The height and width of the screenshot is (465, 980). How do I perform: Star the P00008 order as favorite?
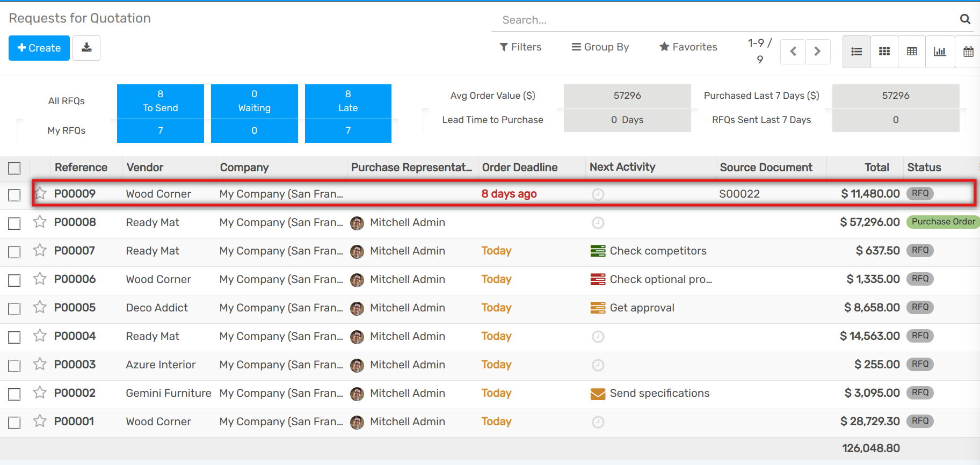pyautogui.click(x=40, y=222)
